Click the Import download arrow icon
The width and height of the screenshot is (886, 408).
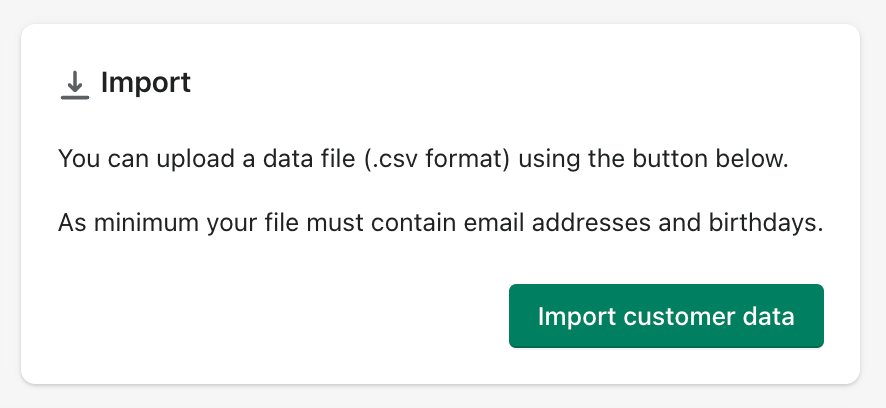74,82
